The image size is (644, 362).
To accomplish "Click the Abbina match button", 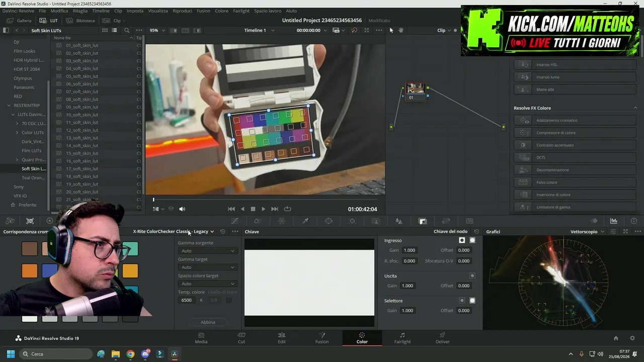I will [208, 322].
